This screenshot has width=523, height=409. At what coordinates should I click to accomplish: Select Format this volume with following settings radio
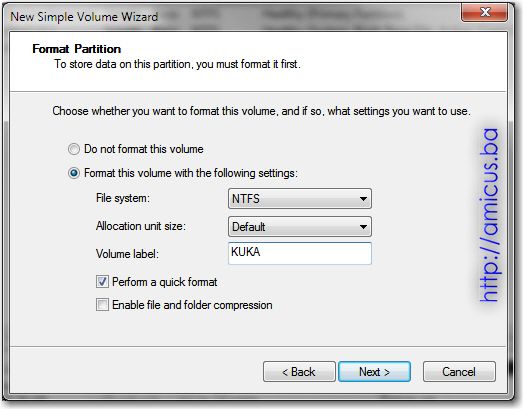point(74,173)
